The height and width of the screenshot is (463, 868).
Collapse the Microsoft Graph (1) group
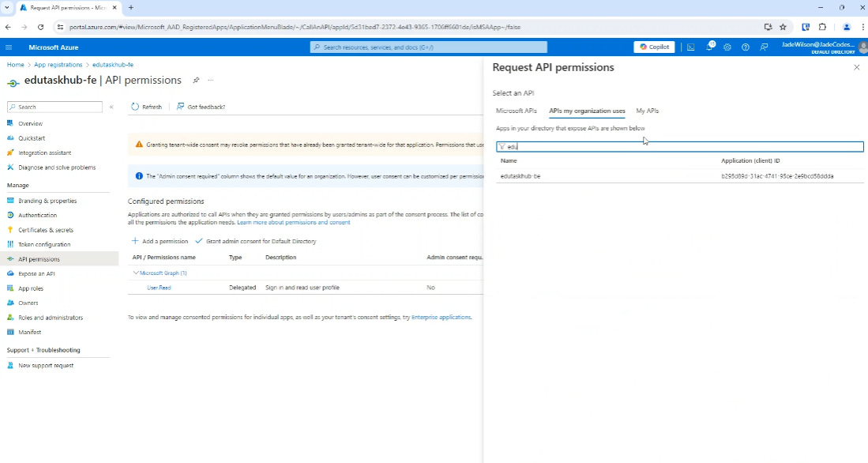(136, 273)
